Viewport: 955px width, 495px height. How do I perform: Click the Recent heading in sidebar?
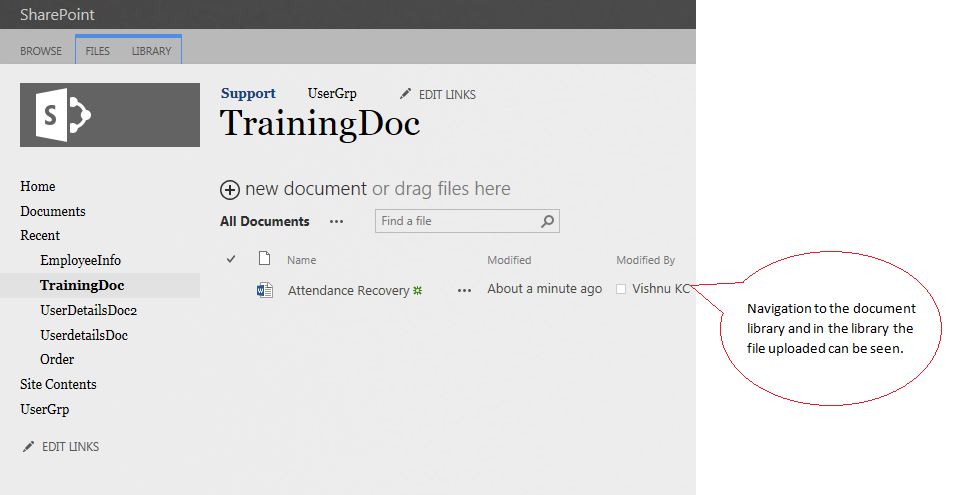pos(40,236)
